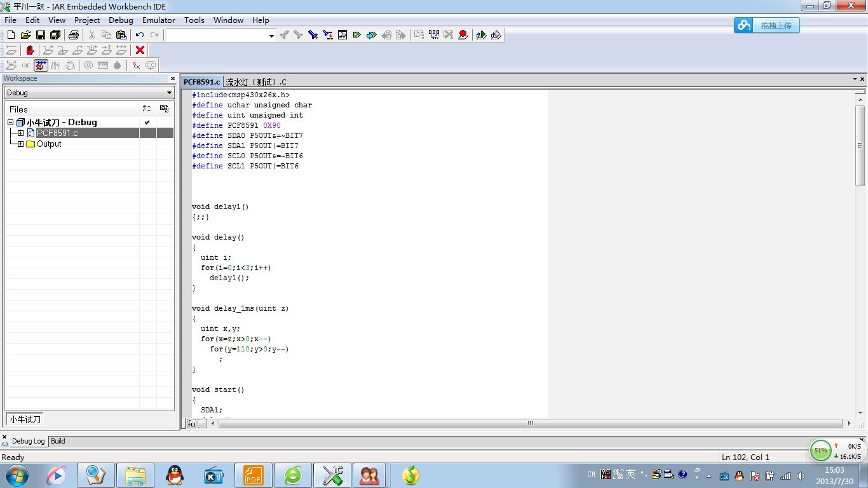Toggle the checkmark on 小牛试刀 - Debug row
This screenshot has width=868, height=488.
pyautogui.click(x=147, y=122)
